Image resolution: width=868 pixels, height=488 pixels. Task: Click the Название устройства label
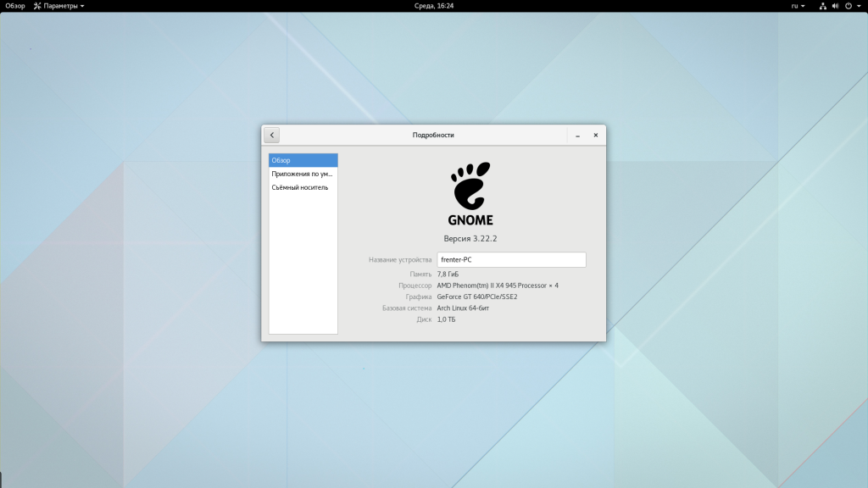(x=400, y=259)
